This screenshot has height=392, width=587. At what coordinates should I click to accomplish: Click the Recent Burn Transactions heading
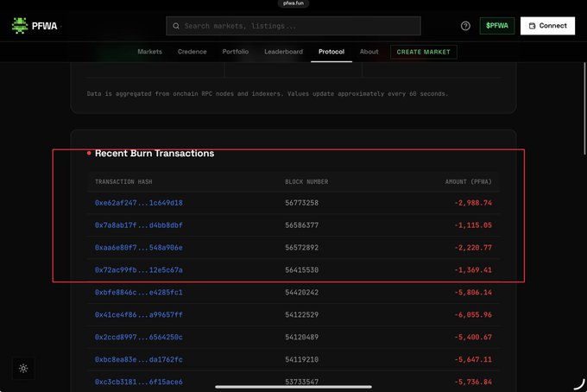[x=155, y=154]
